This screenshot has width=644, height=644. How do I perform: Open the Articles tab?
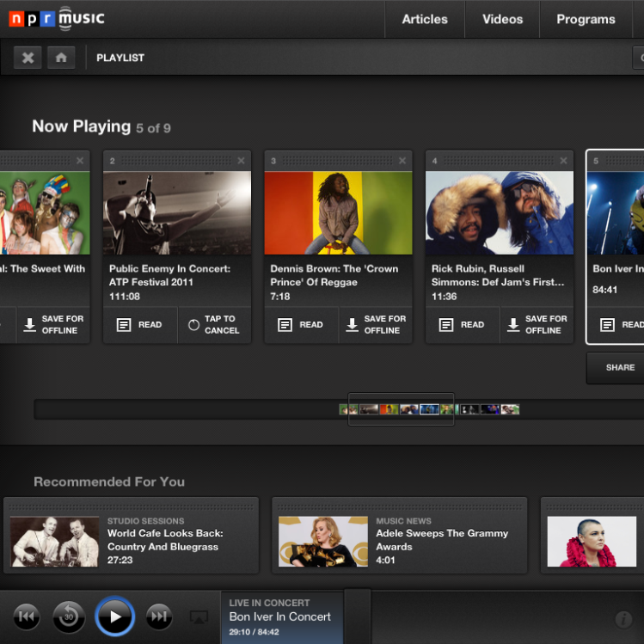click(x=425, y=19)
